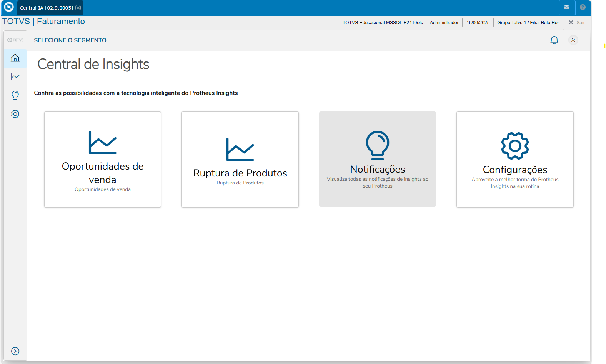Click the 'Visualize todas as notificações' description

[378, 183]
